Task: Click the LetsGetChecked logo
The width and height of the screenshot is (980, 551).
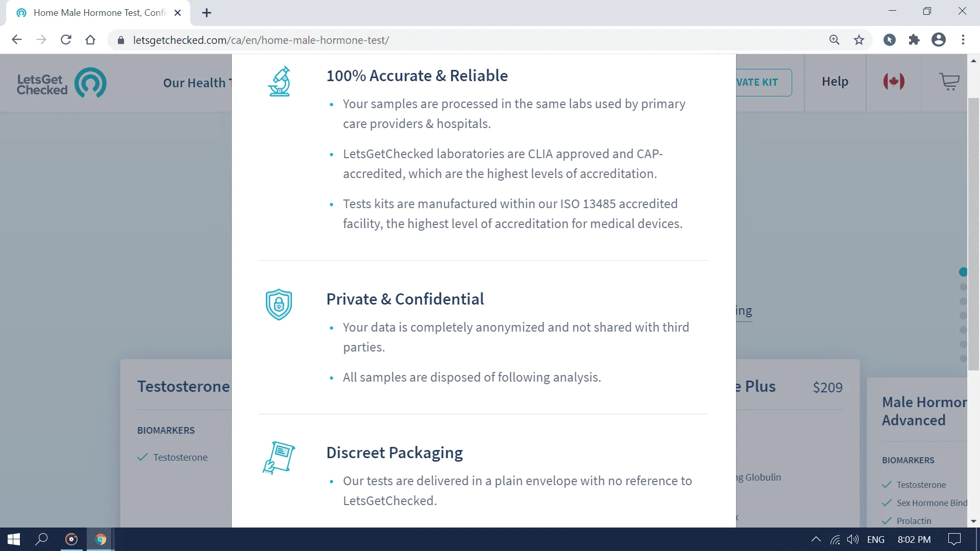Action: [x=61, y=83]
